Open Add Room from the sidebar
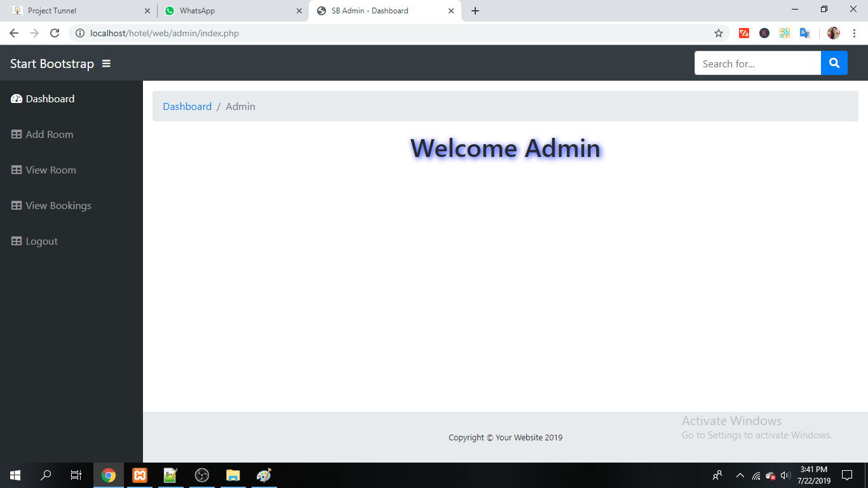The height and width of the screenshot is (488, 868). click(x=49, y=135)
